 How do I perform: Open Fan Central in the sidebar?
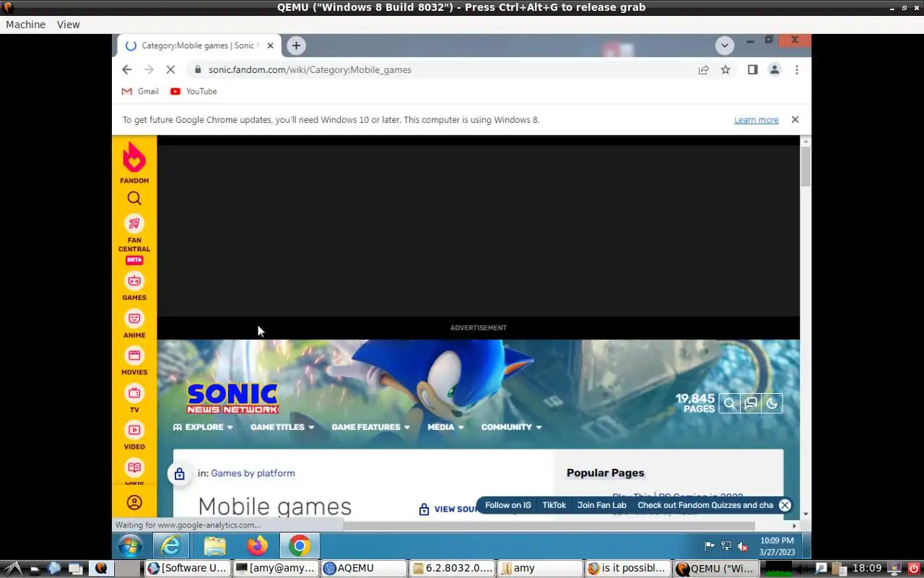click(134, 239)
